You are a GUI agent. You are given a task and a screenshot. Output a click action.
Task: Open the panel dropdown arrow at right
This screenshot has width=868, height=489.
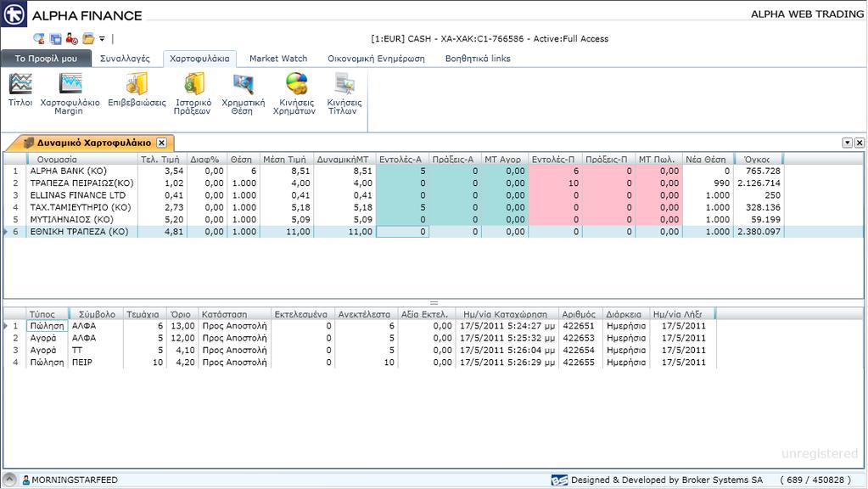pyautogui.click(x=847, y=143)
